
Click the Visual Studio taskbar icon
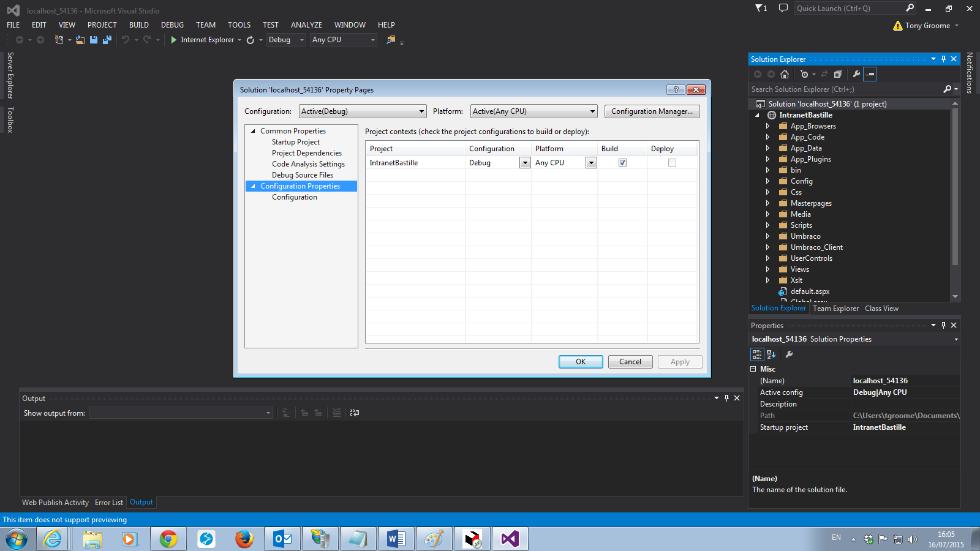[510, 539]
